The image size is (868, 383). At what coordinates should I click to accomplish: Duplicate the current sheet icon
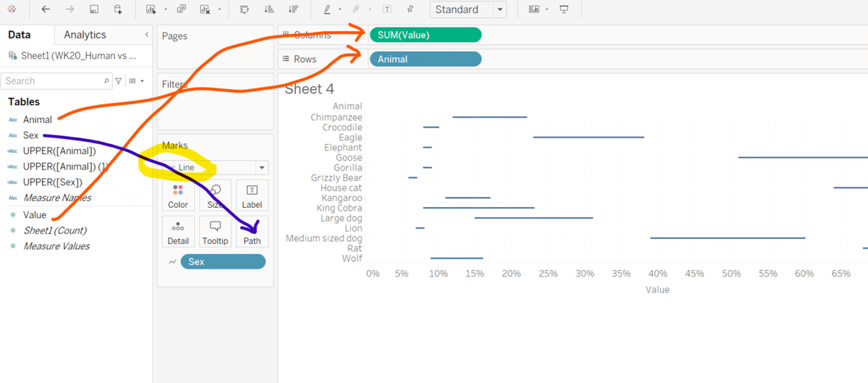pyautogui.click(x=181, y=9)
